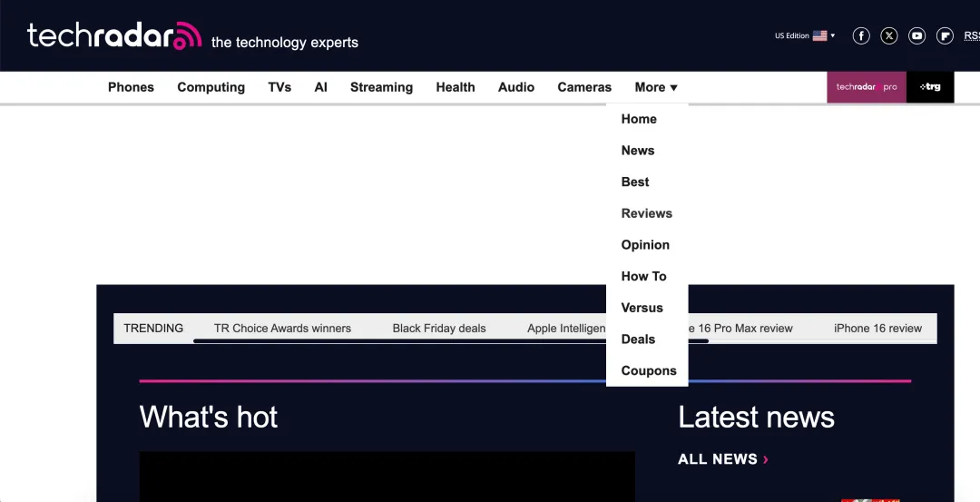The width and height of the screenshot is (980, 502).
Task: Open TechRadar's YouTube channel icon
Action: tap(917, 36)
